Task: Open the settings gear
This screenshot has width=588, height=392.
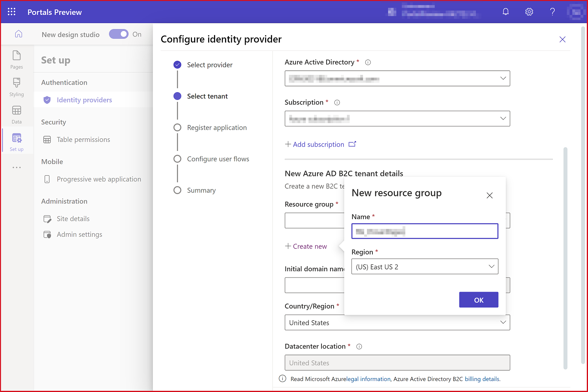Action: (529, 12)
